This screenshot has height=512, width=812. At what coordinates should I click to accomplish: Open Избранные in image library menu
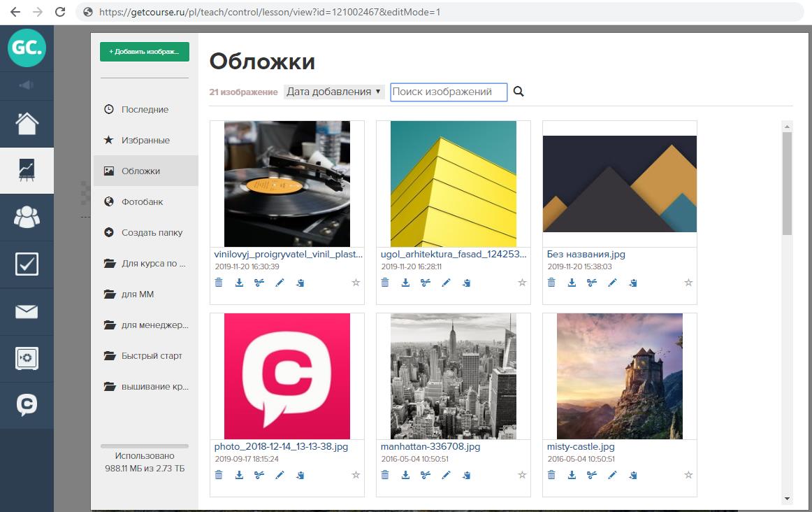pyautogui.click(x=145, y=141)
